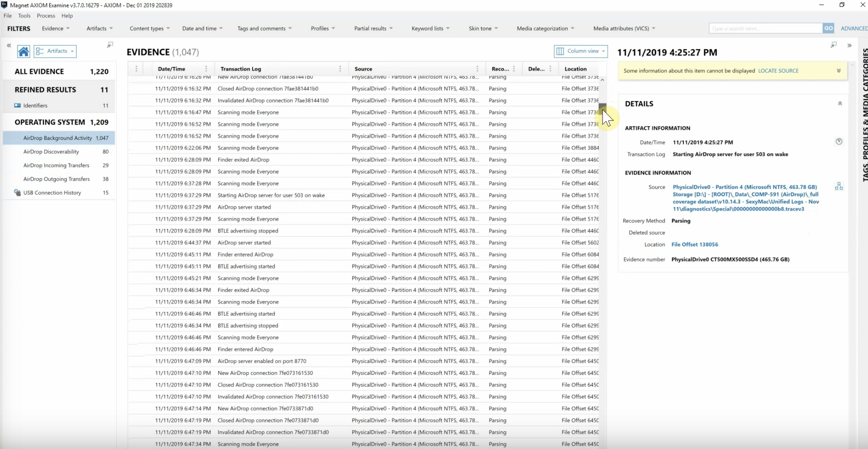Select Operating System section
This screenshot has height=449, width=868.
[x=59, y=122]
